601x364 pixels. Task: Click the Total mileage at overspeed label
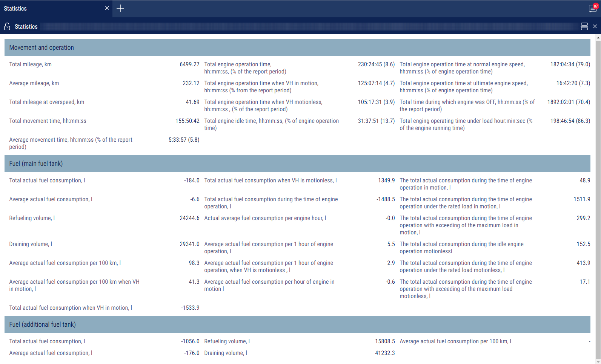click(x=47, y=102)
